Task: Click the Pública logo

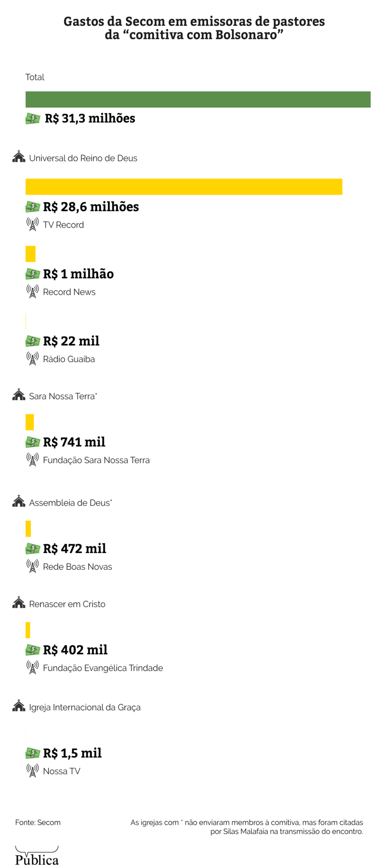Action: 37,856
